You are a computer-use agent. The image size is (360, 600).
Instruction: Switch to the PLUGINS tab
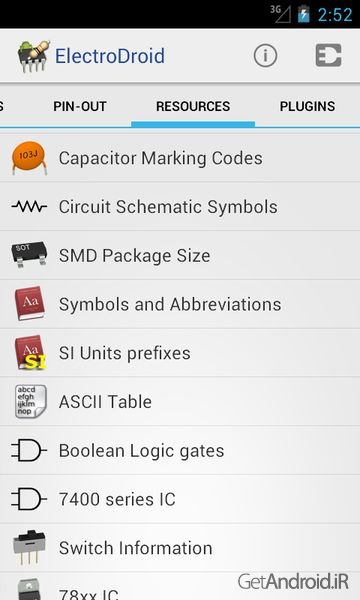point(307,106)
